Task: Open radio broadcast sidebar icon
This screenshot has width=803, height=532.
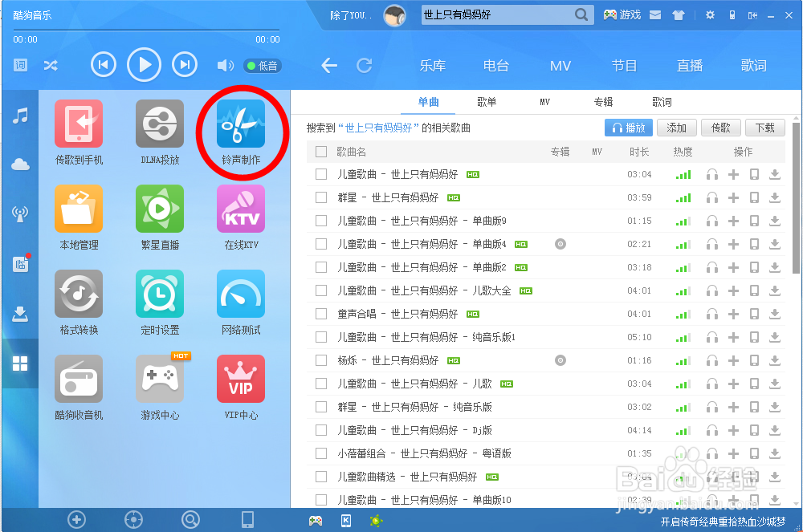Action: point(20,213)
